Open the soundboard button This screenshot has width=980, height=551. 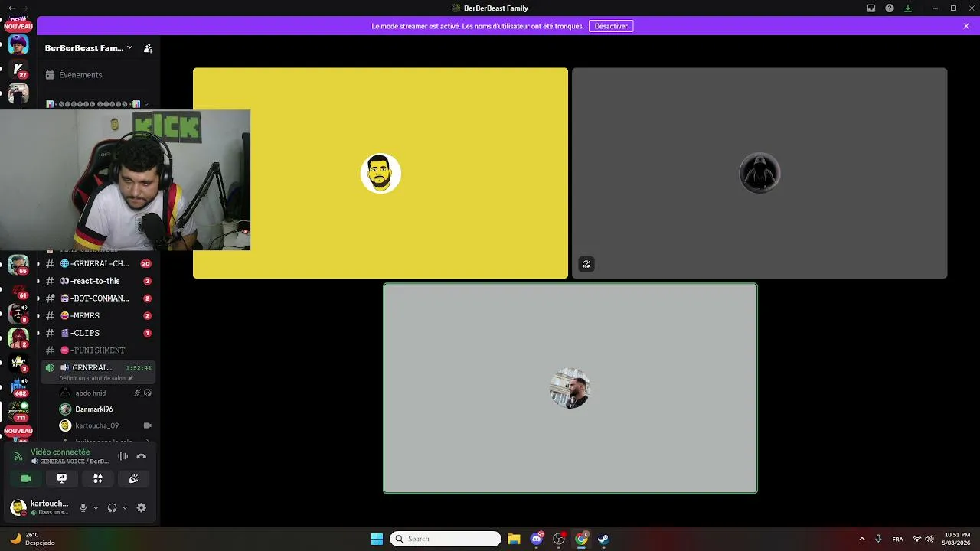134,478
